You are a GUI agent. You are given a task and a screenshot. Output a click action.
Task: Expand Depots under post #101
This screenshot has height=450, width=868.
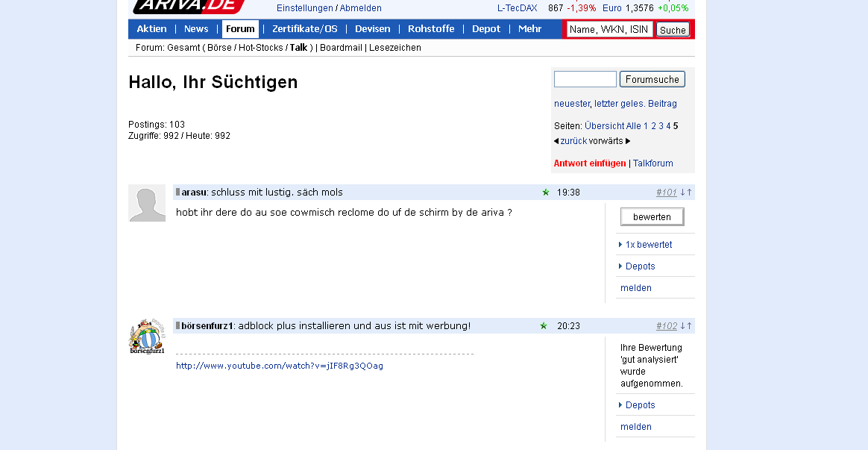640,266
